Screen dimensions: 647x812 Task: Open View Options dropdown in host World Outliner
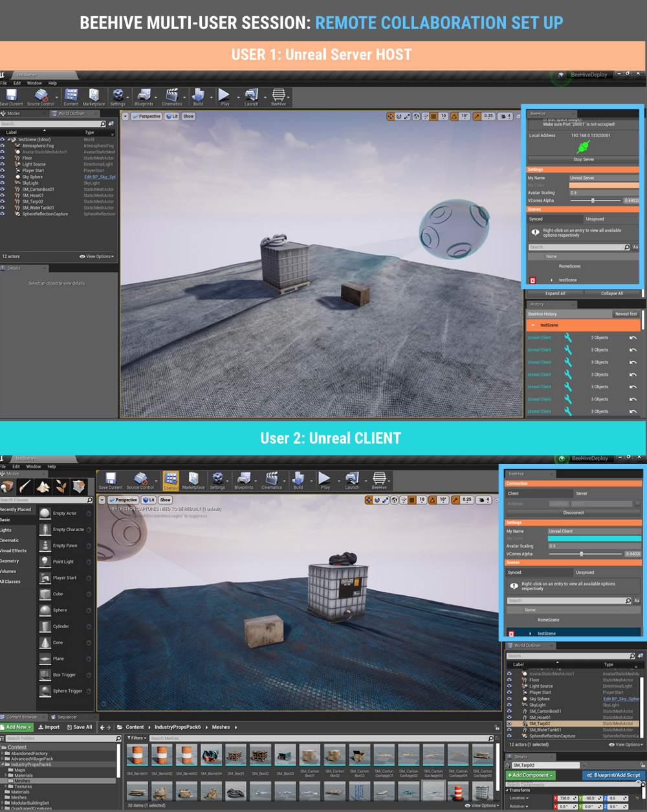[97, 256]
